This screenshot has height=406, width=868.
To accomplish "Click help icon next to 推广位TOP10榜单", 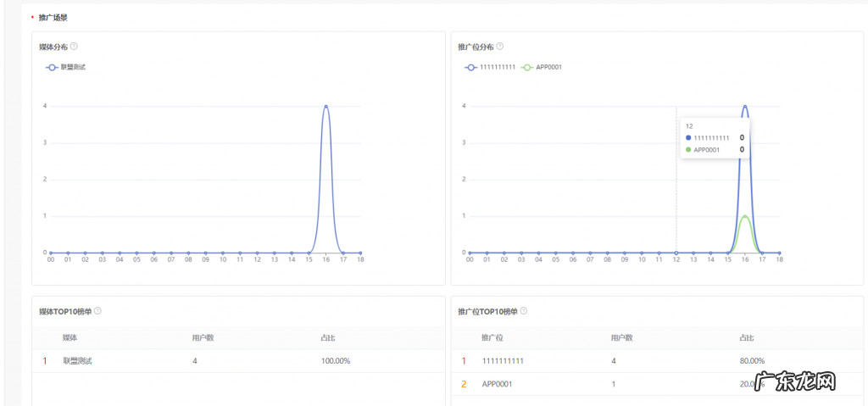I will tap(522, 311).
